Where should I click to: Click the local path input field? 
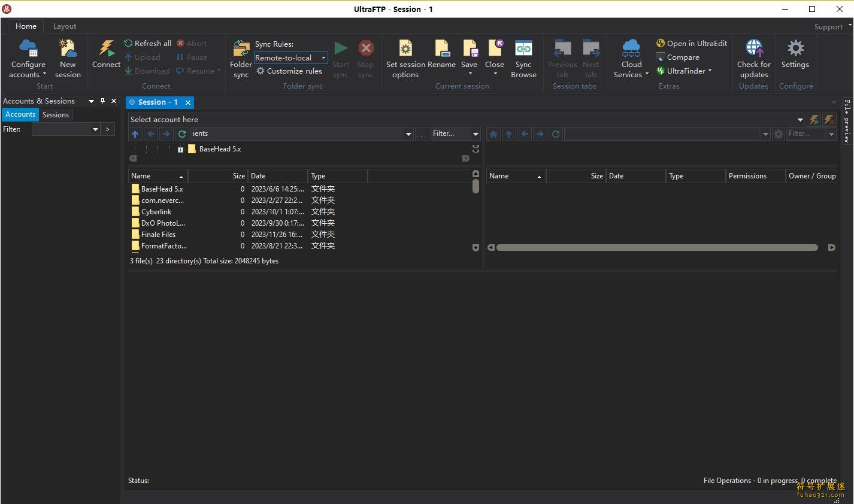[x=298, y=134]
